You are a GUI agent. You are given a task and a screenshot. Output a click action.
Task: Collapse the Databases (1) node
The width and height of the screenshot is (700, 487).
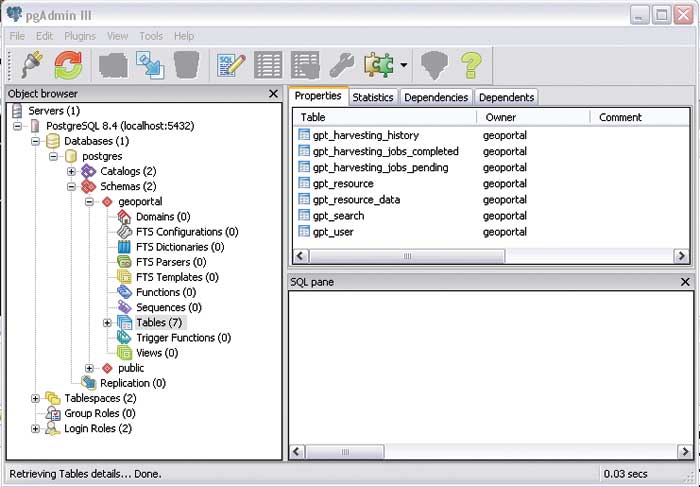click(x=35, y=142)
